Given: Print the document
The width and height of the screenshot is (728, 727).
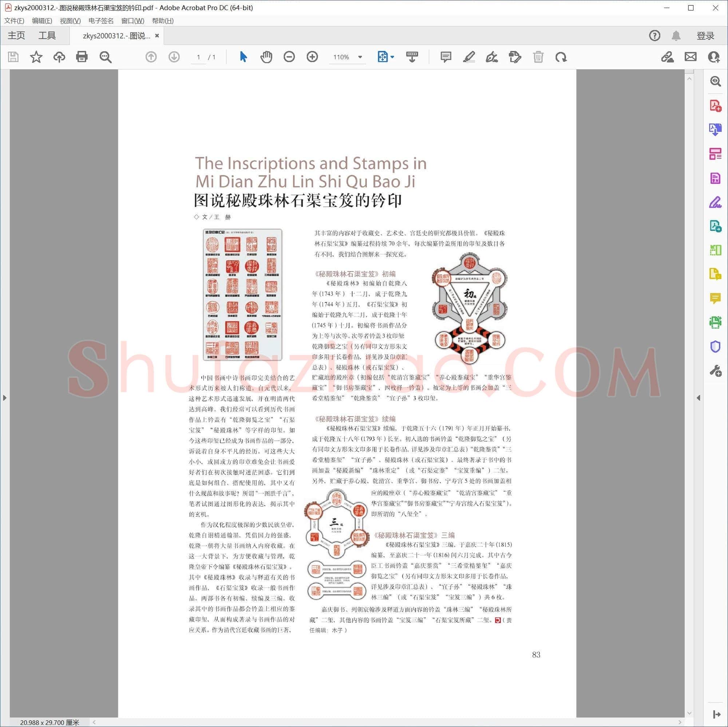Looking at the screenshot, I should click(82, 57).
